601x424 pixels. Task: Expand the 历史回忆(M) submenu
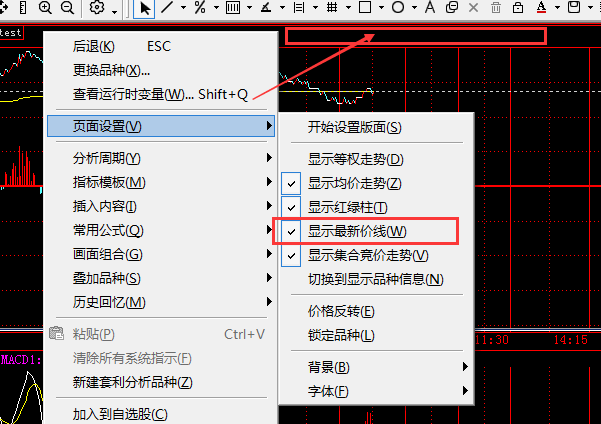tap(161, 302)
